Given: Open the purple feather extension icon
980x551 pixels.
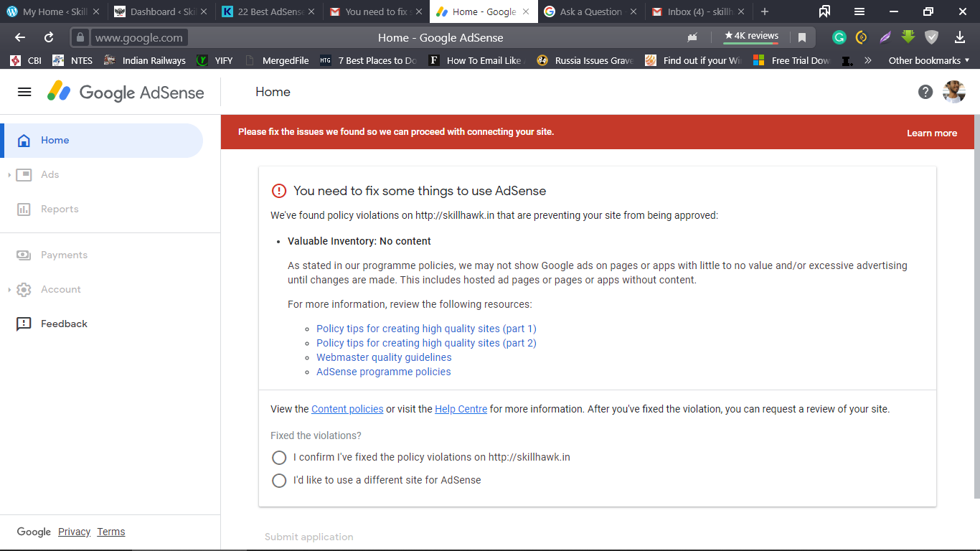Looking at the screenshot, I should tap(885, 37).
